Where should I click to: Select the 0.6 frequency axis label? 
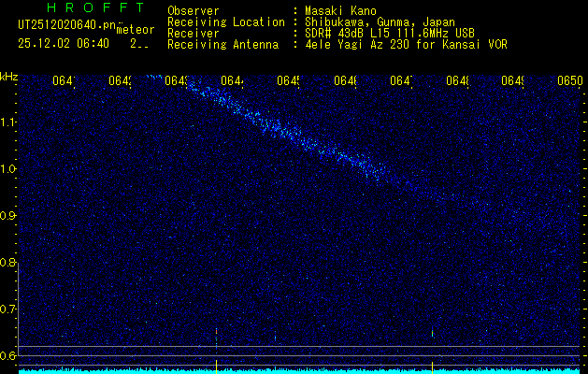pyautogui.click(x=8, y=355)
